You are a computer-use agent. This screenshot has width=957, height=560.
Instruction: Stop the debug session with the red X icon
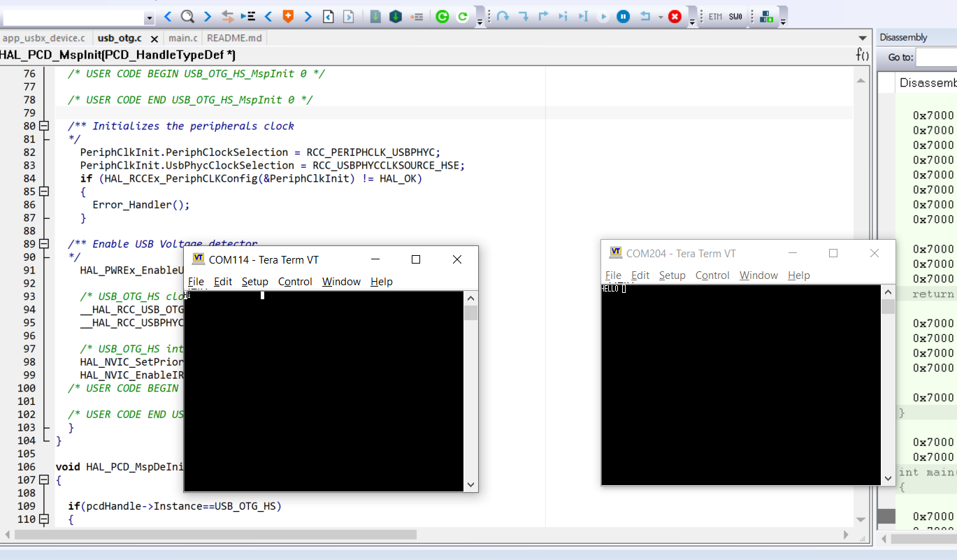[675, 16]
